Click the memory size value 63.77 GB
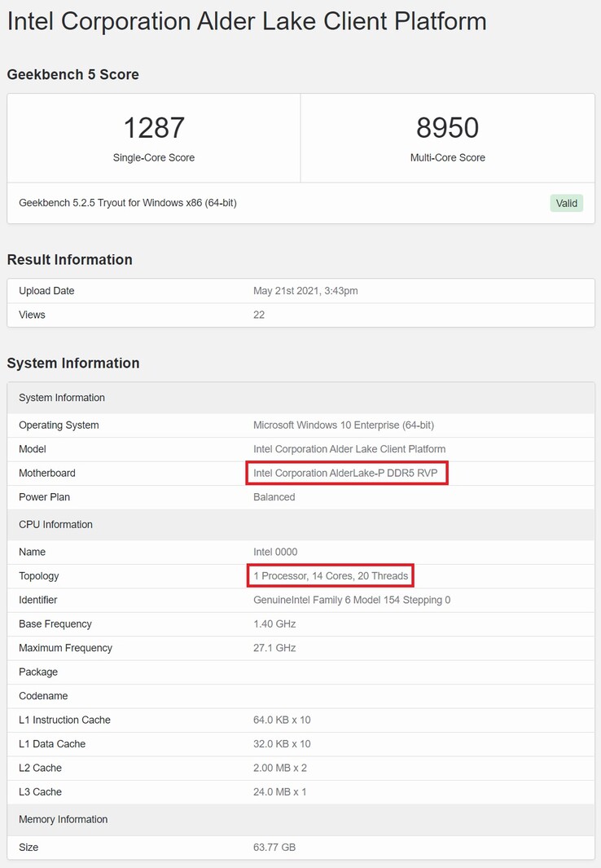 click(x=274, y=848)
